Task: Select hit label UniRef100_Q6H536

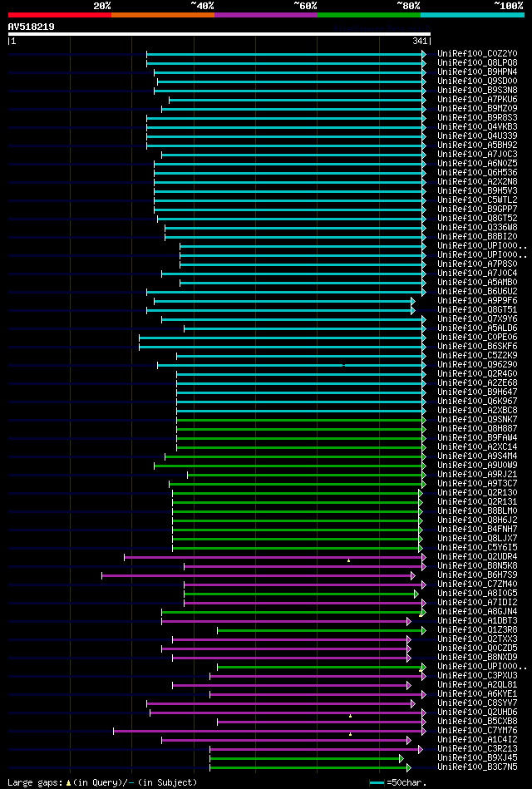Action: pos(477,173)
